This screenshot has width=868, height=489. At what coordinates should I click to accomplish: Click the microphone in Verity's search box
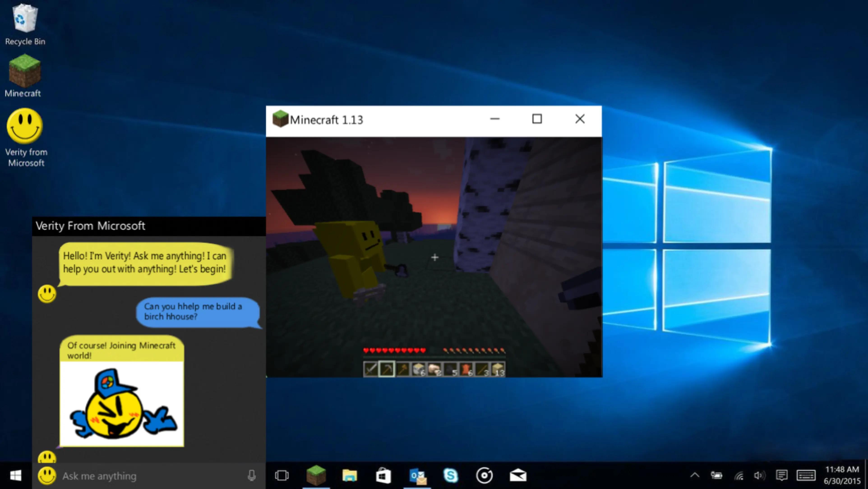[252, 475]
